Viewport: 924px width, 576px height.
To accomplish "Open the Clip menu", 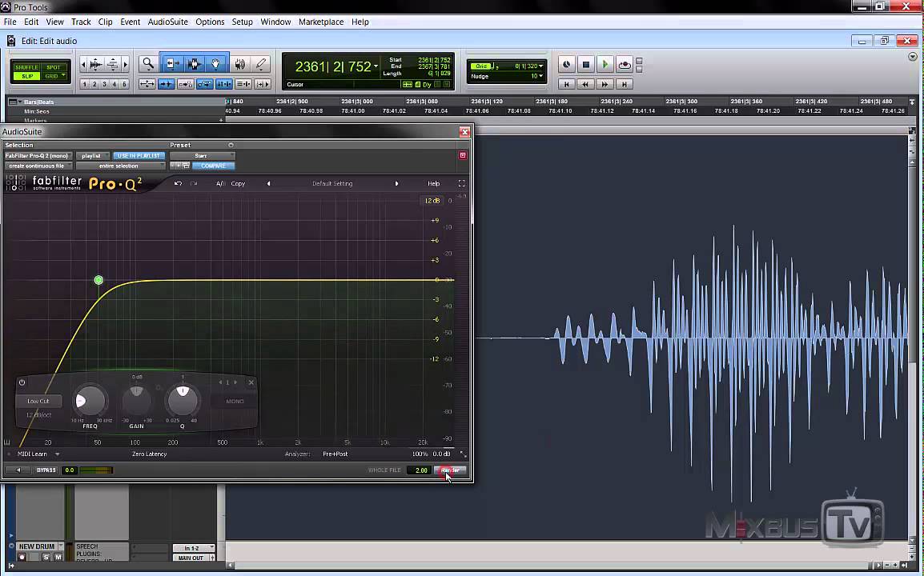I will [106, 22].
